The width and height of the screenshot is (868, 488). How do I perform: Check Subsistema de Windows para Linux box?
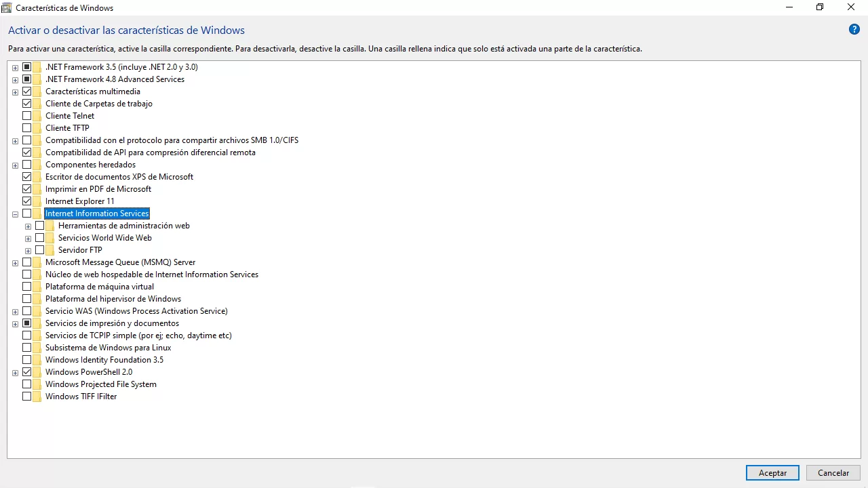click(x=27, y=348)
